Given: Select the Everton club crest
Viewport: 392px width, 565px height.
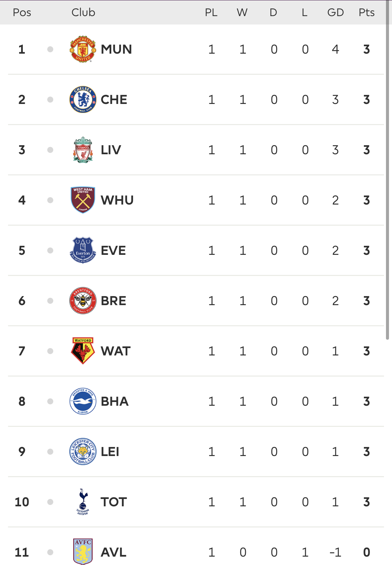Looking at the screenshot, I should click(83, 250).
